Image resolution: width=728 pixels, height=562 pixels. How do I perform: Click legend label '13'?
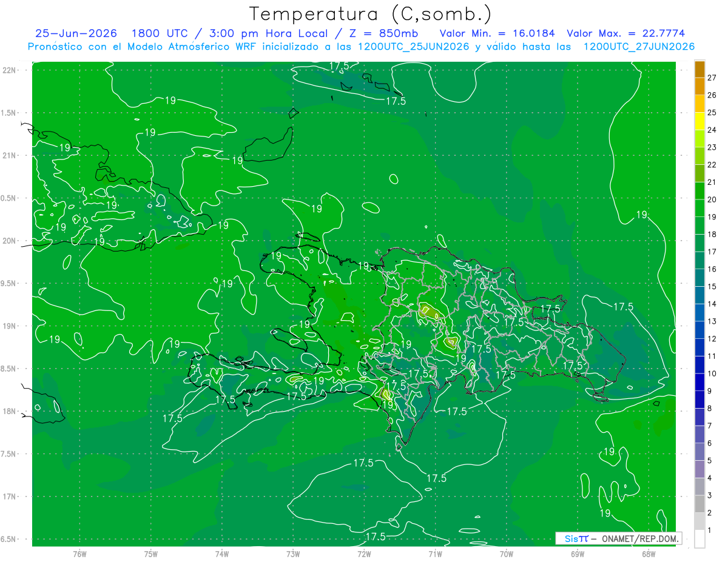pos(712,321)
